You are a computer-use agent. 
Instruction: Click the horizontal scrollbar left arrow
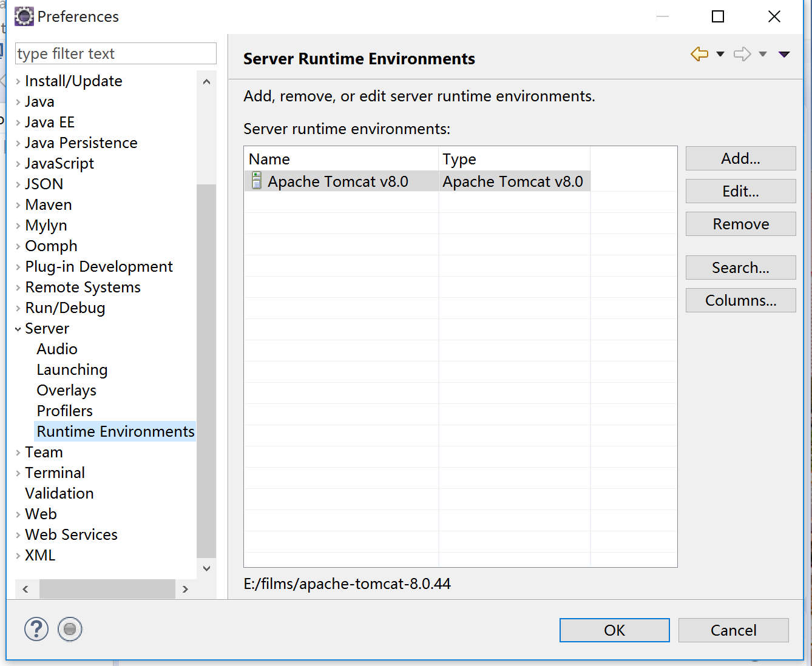tap(25, 589)
